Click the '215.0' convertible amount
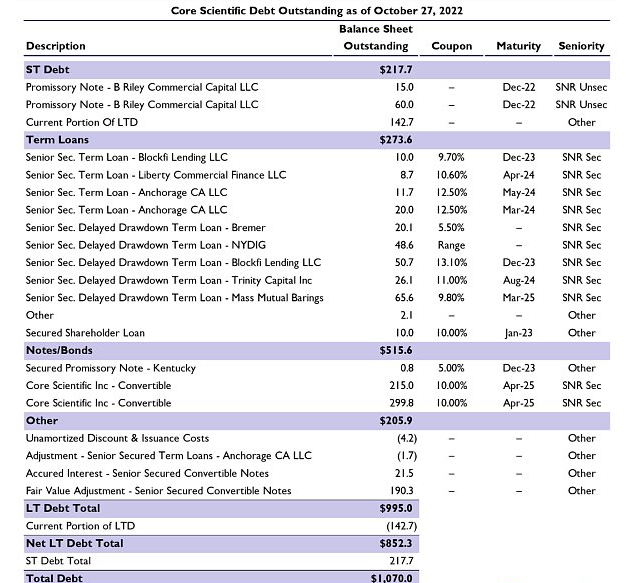 [402, 386]
